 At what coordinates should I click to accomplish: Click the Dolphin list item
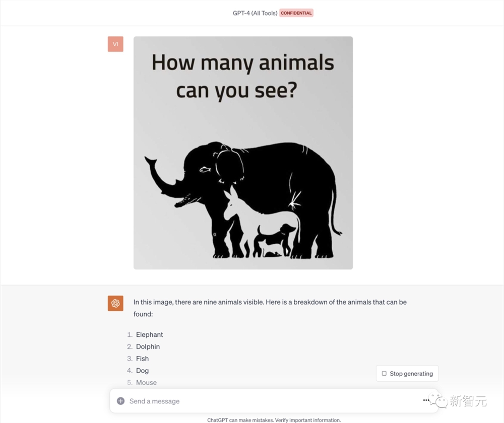tap(148, 347)
